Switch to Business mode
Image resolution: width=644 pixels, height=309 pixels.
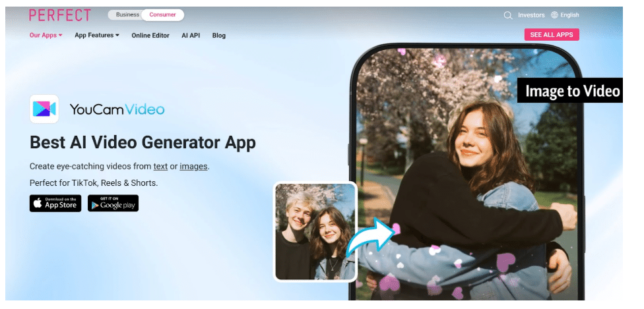pyautogui.click(x=127, y=14)
